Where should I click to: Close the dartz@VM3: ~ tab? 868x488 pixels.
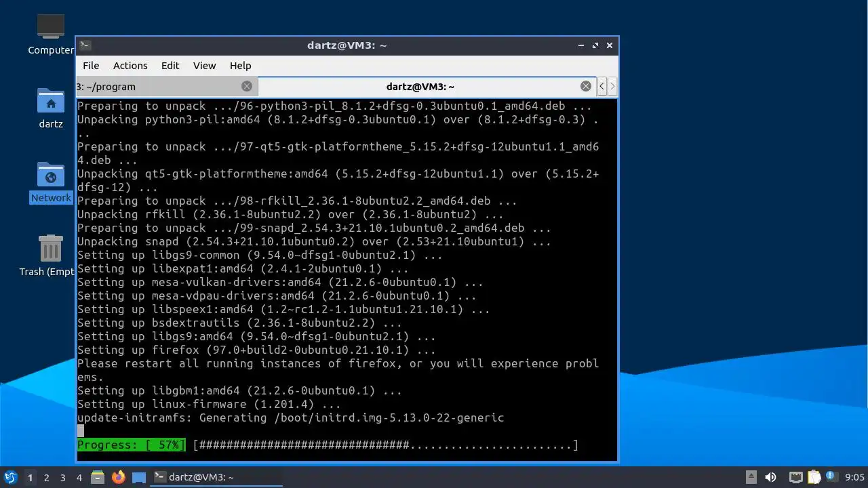click(x=586, y=86)
